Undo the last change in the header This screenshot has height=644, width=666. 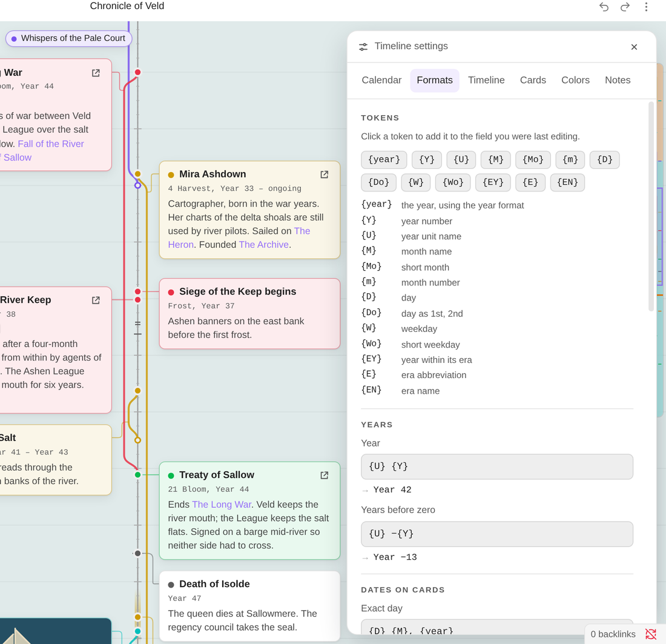[604, 7]
